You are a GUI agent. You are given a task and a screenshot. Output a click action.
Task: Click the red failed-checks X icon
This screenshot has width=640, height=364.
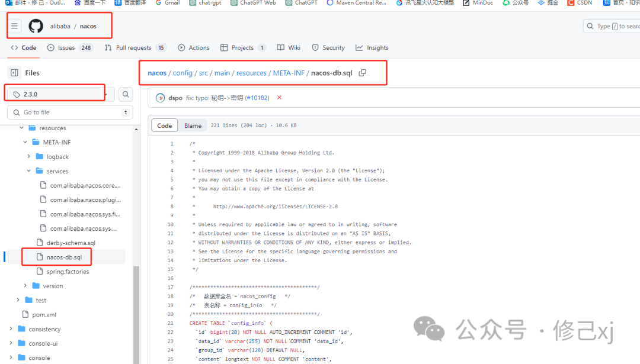[279, 98]
